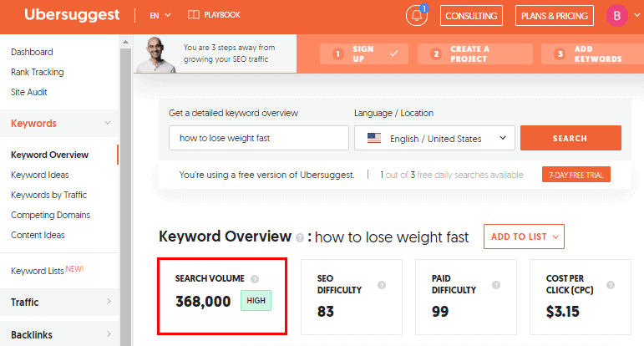Click the sidebar vertical scrollbar track
Screen dimensions: 644x346
click(125, 196)
